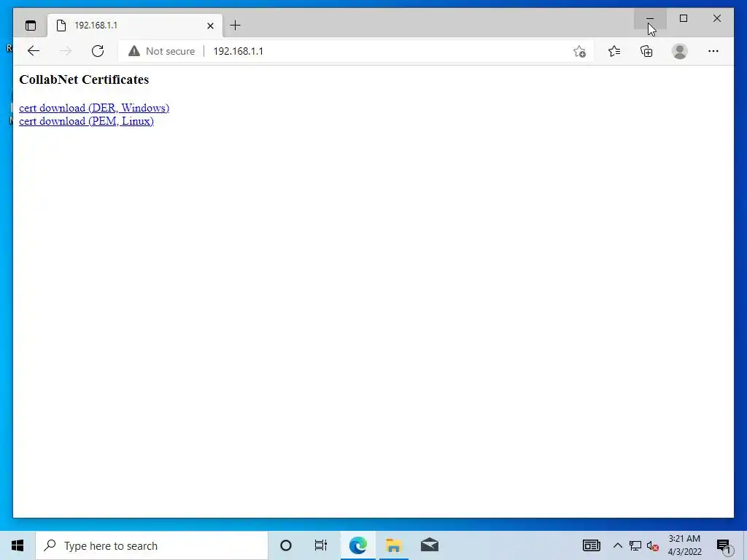Open the clock showing 3:21 AM

[684, 545]
